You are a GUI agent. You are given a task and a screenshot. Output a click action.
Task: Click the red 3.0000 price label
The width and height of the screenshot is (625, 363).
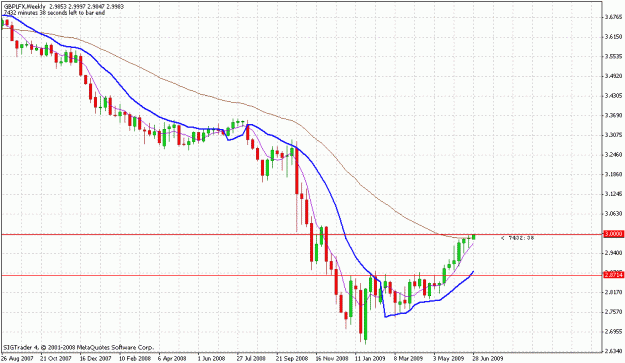pyautogui.click(x=613, y=234)
